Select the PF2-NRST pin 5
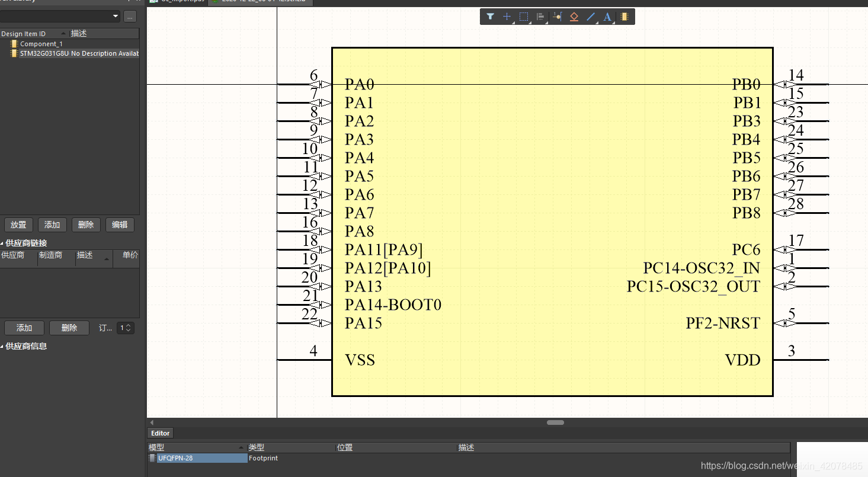This screenshot has width=868, height=477. 800,323
